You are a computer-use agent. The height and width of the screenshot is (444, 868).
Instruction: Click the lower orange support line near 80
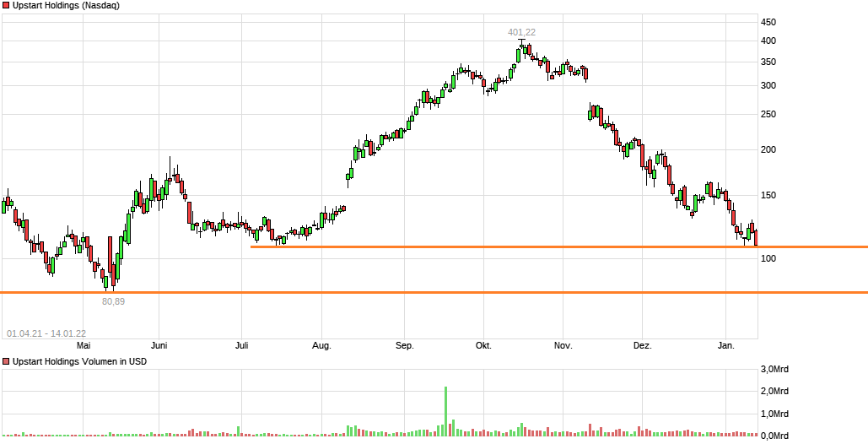tap(434, 292)
